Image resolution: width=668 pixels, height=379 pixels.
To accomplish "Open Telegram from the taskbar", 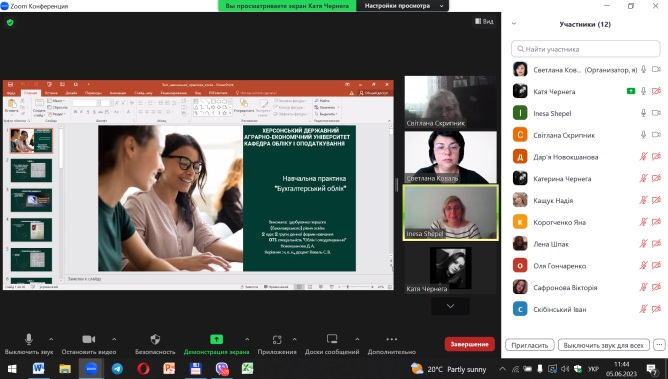I will click(x=117, y=368).
